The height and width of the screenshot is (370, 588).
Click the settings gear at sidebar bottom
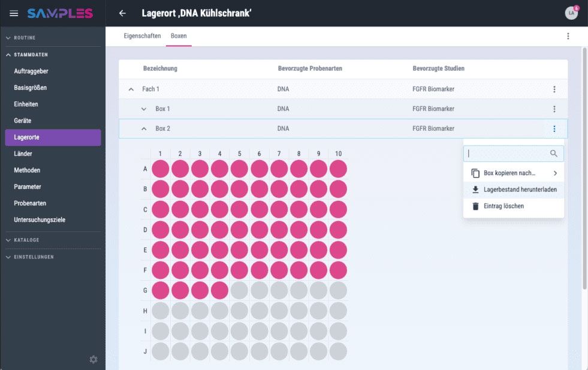[x=94, y=359]
